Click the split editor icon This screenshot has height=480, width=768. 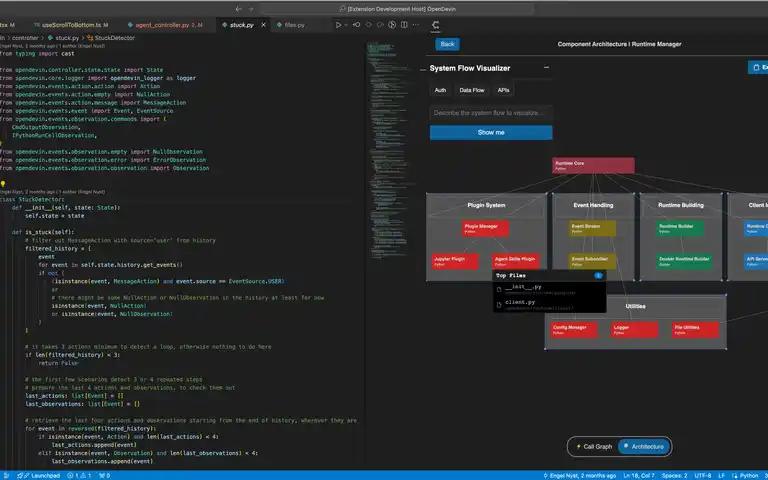[x=404, y=24]
